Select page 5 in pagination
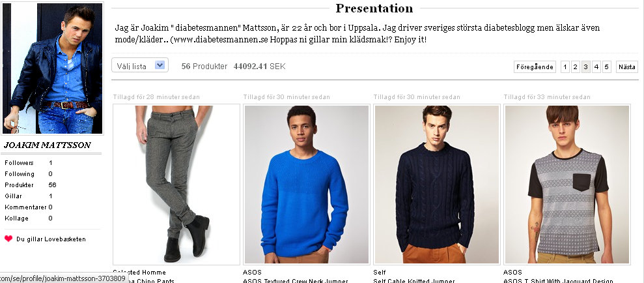The image size is (644, 283). tap(607, 67)
